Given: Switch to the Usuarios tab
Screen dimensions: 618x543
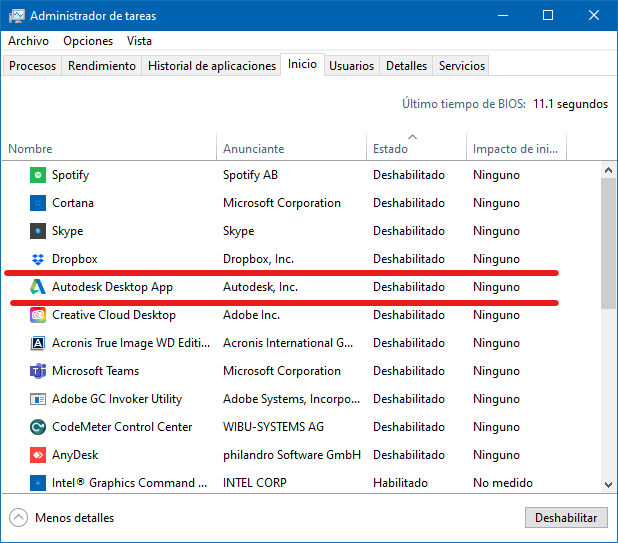Looking at the screenshot, I should click(x=352, y=65).
